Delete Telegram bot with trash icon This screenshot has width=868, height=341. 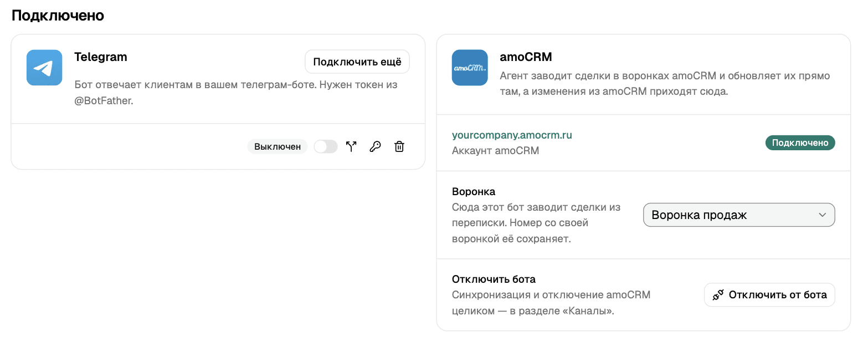click(399, 146)
